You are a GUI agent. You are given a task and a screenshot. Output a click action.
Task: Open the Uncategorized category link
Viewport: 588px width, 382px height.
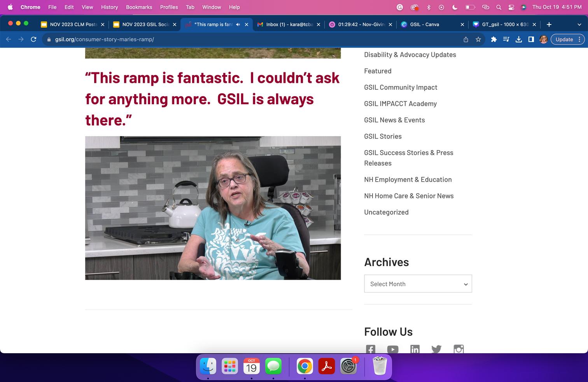386,212
